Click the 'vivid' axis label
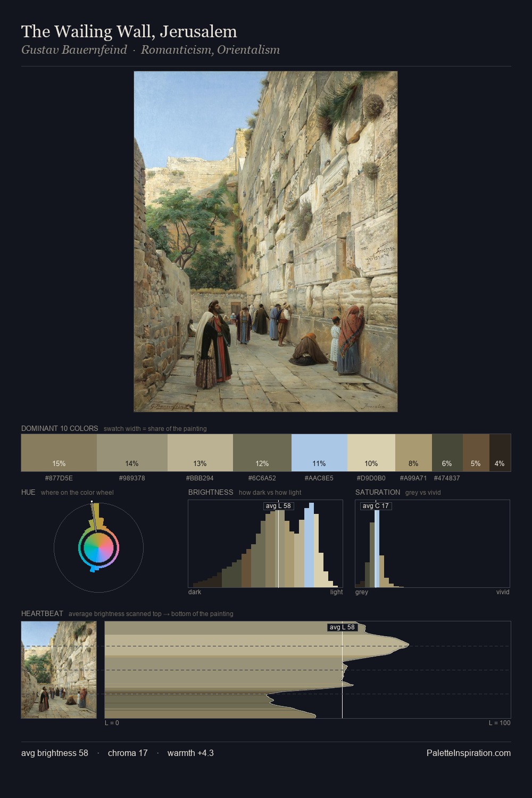 (x=503, y=592)
